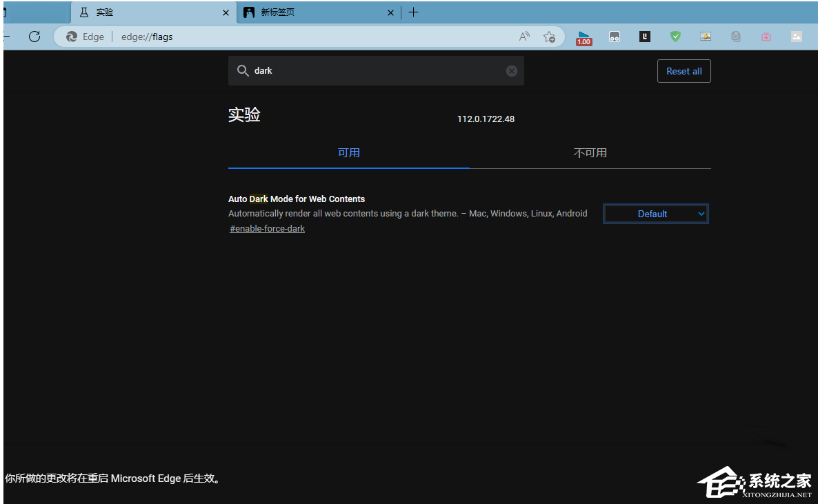
Task: Open the Default dropdown for Auto Dark Mode
Action: pyautogui.click(x=655, y=213)
